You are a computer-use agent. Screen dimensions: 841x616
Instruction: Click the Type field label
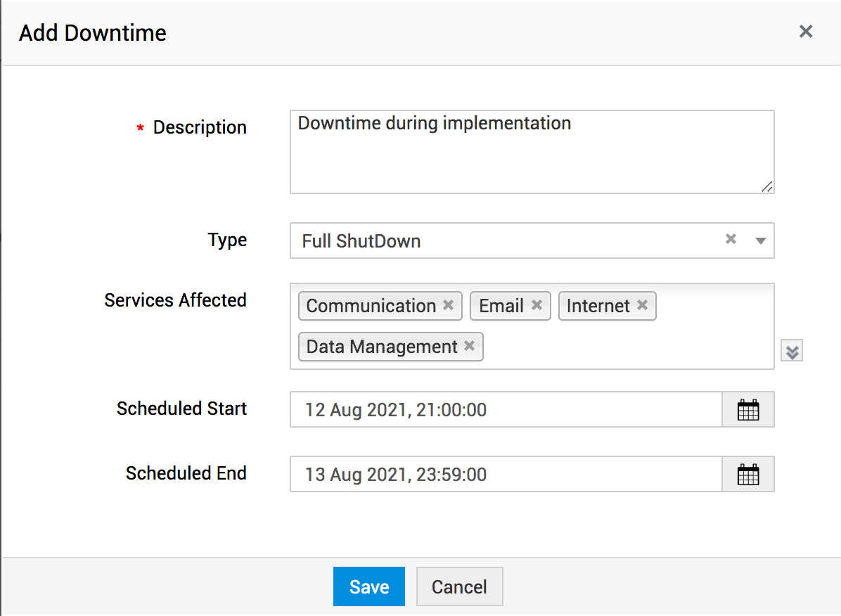tap(227, 240)
